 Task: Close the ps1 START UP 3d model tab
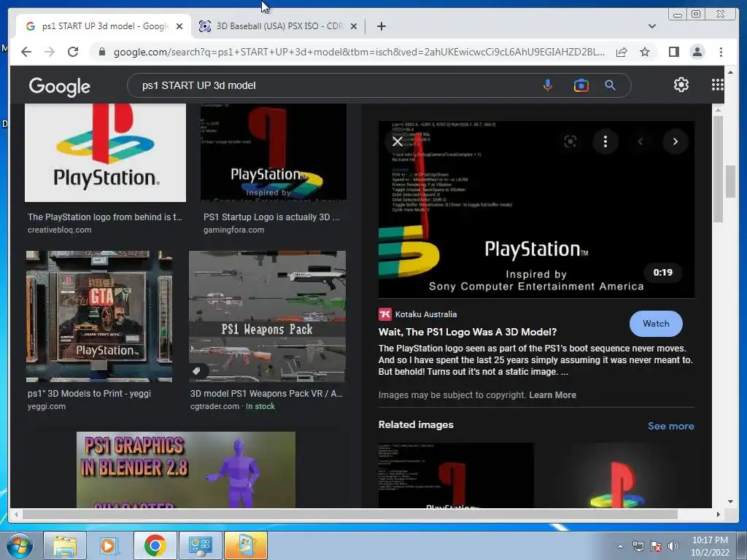click(179, 26)
